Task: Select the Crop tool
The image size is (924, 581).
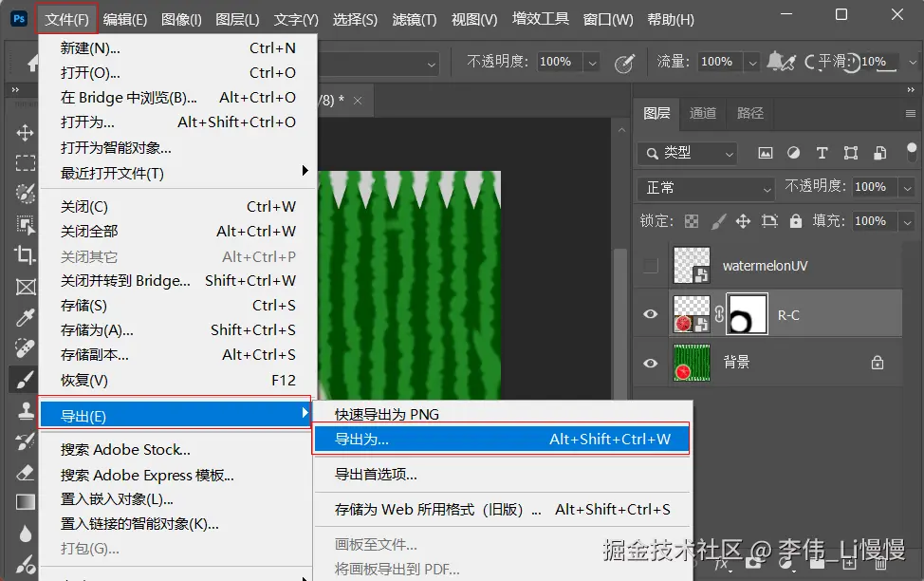Action: coord(25,255)
